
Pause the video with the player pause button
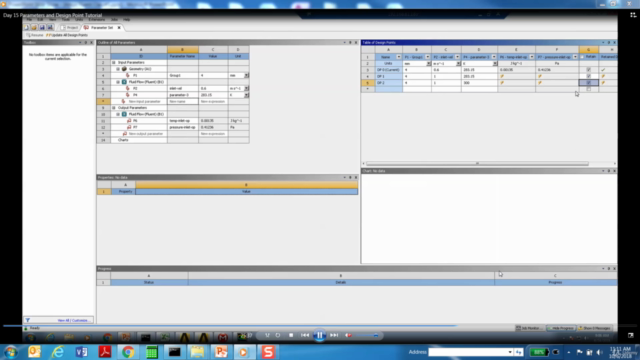click(320, 335)
